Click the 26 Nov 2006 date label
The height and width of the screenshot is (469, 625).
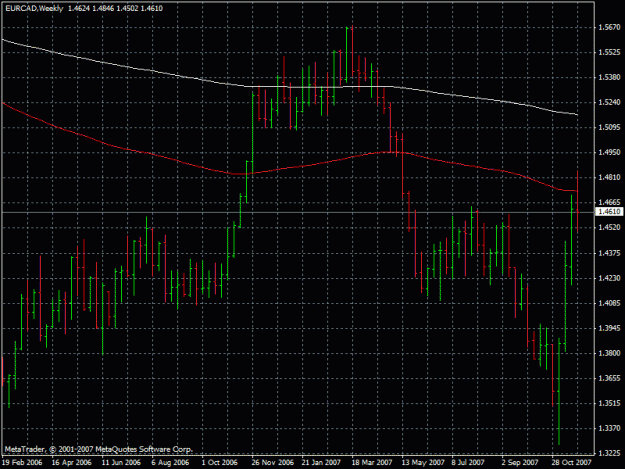(273, 463)
